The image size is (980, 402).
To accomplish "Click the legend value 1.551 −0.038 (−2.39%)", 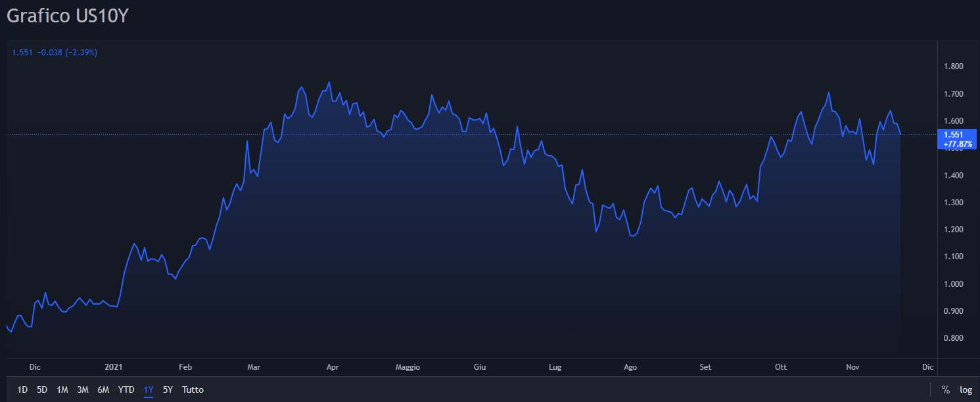I will [55, 52].
